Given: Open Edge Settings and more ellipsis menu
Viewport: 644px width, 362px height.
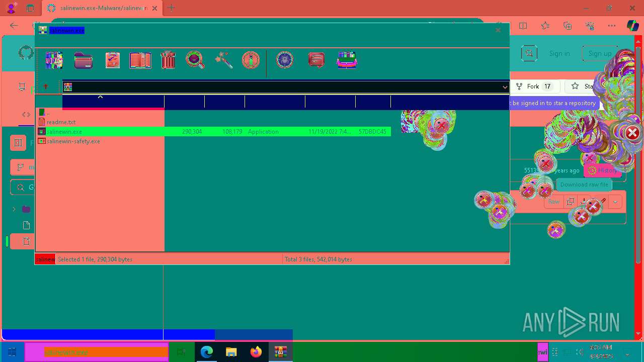Looking at the screenshot, I should pyautogui.click(x=612, y=26).
